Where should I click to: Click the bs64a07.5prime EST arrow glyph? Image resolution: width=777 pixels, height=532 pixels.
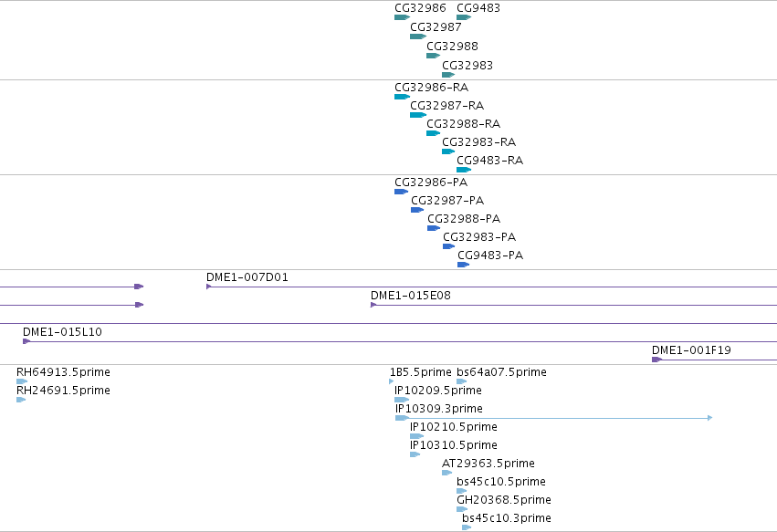click(462, 381)
